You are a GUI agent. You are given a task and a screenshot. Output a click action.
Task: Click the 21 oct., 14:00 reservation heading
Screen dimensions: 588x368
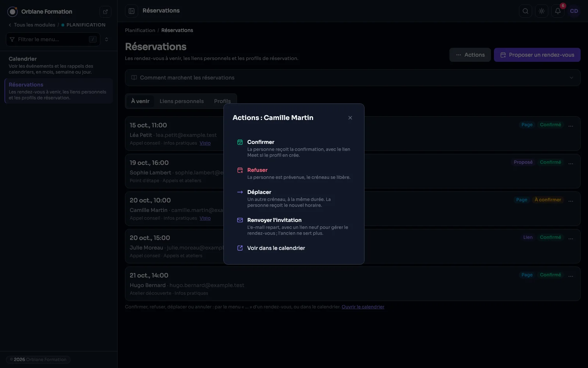point(149,275)
